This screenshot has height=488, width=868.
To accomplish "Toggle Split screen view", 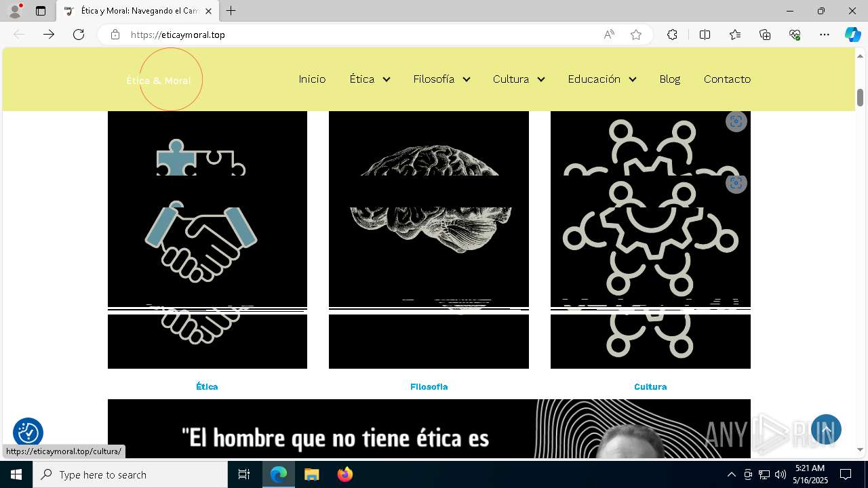I will pos(705,35).
